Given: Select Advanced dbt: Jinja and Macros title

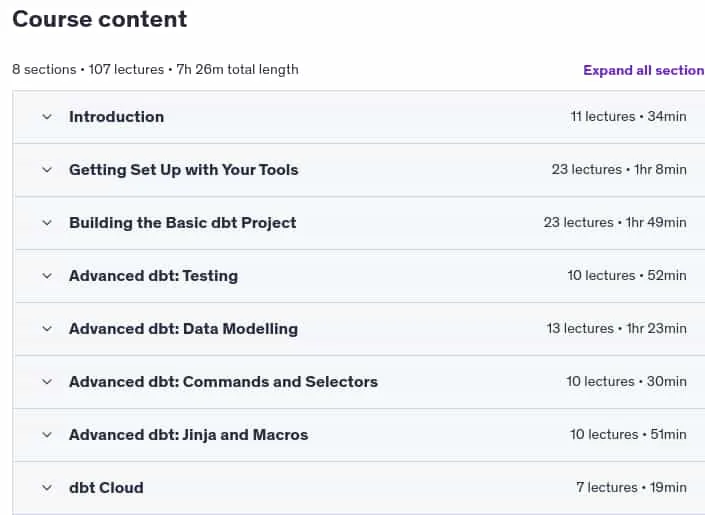Looking at the screenshot, I should pyautogui.click(x=188, y=435).
